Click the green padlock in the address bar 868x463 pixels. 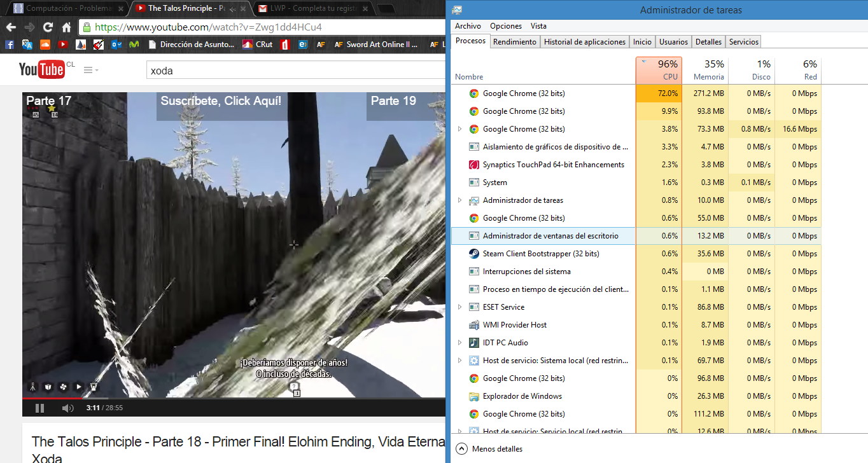(87, 27)
